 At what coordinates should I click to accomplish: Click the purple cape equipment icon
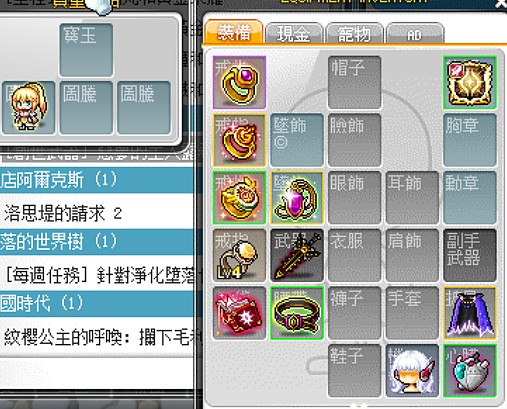coord(470,313)
